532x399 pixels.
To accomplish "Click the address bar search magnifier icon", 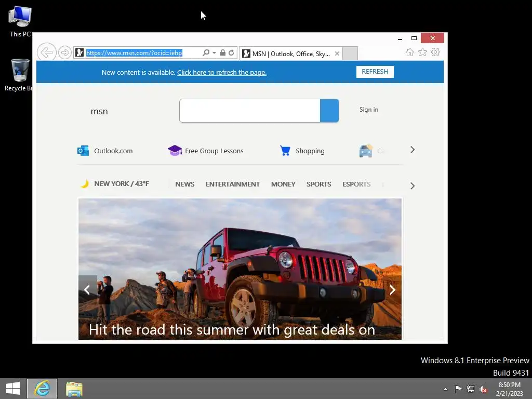I will [206, 52].
